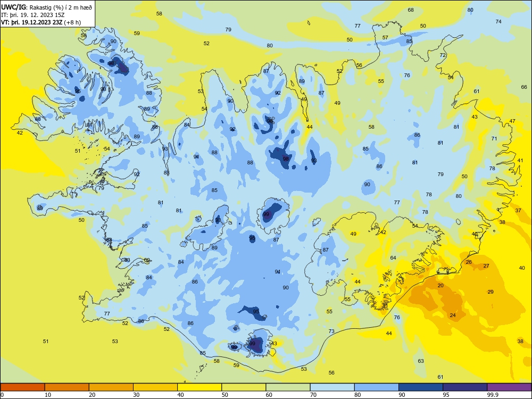Viewport: 532px width, 399px height.
Task: Click the humidity value "64" on the map
Action: coord(393,257)
